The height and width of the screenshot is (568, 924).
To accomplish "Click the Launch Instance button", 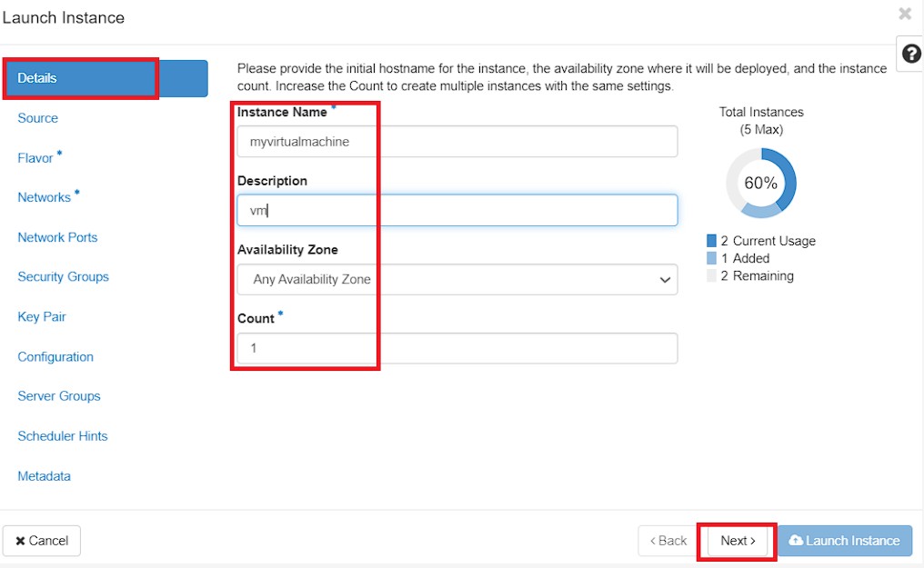I will 845,541.
